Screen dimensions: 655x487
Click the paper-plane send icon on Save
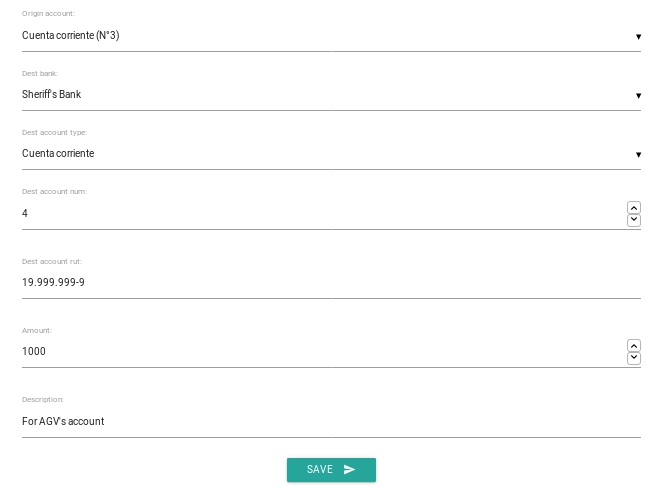tap(349, 469)
